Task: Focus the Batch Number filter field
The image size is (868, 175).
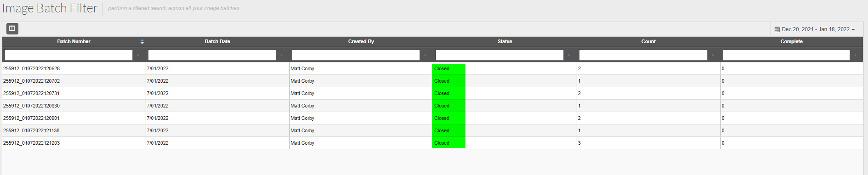Action: (68, 55)
